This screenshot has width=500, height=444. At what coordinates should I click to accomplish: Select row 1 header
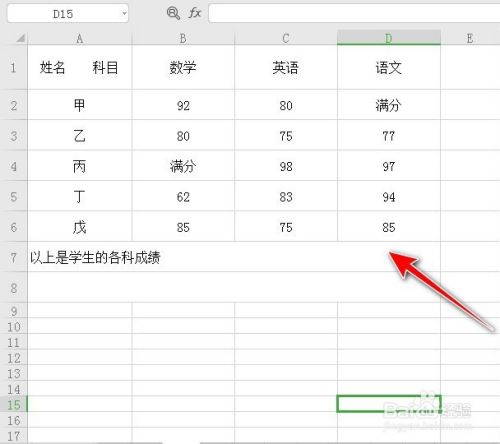click(14, 67)
